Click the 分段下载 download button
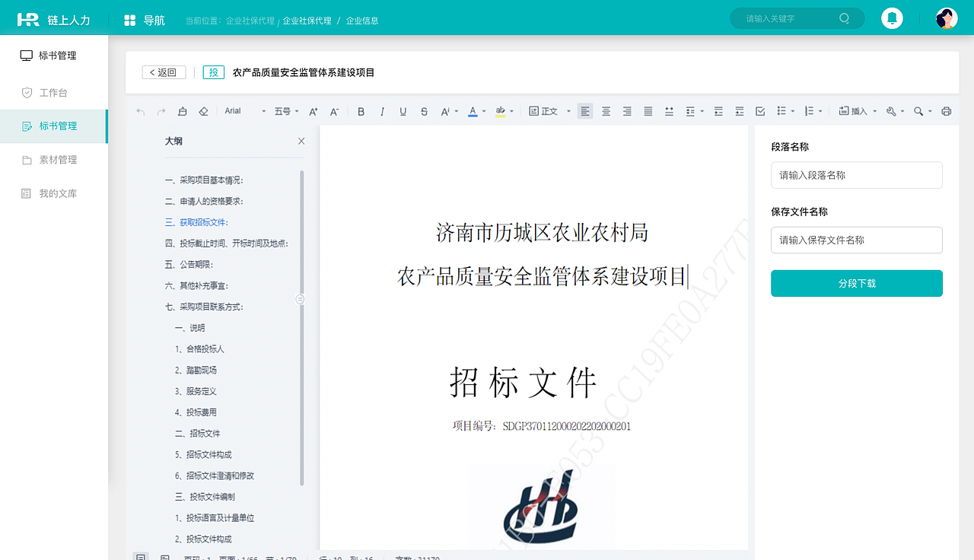The image size is (974, 560). click(856, 283)
